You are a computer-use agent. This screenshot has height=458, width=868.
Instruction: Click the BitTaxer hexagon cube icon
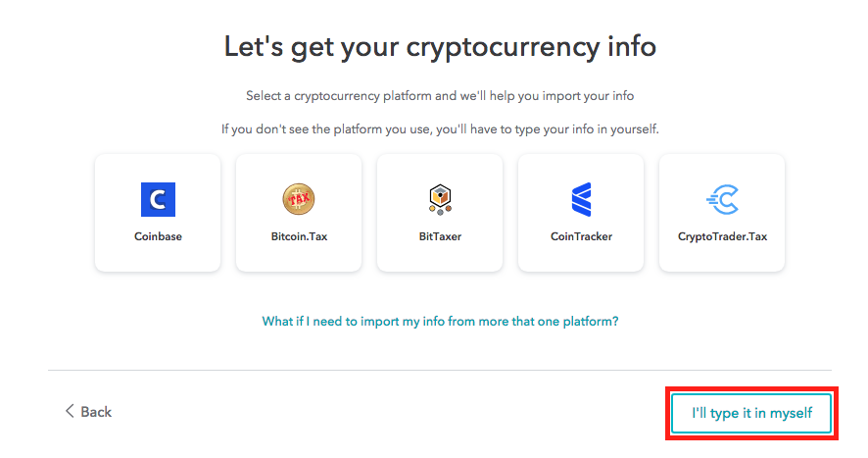440,200
